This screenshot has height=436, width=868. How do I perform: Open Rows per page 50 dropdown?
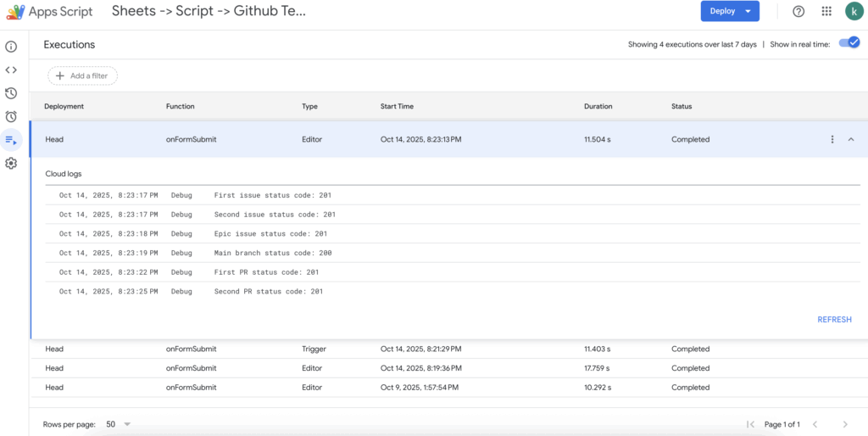point(119,424)
